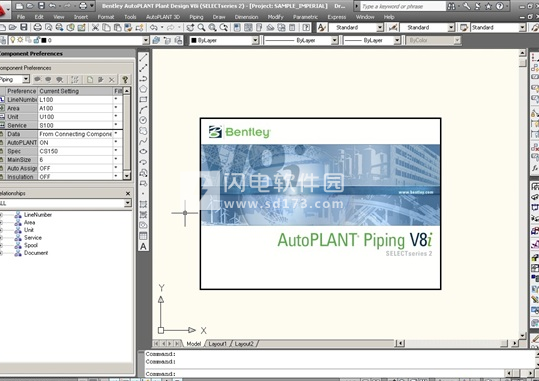This screenshot has height=381, width=539.
Task: Expand the LineNumber tree node
Action: 1,215
